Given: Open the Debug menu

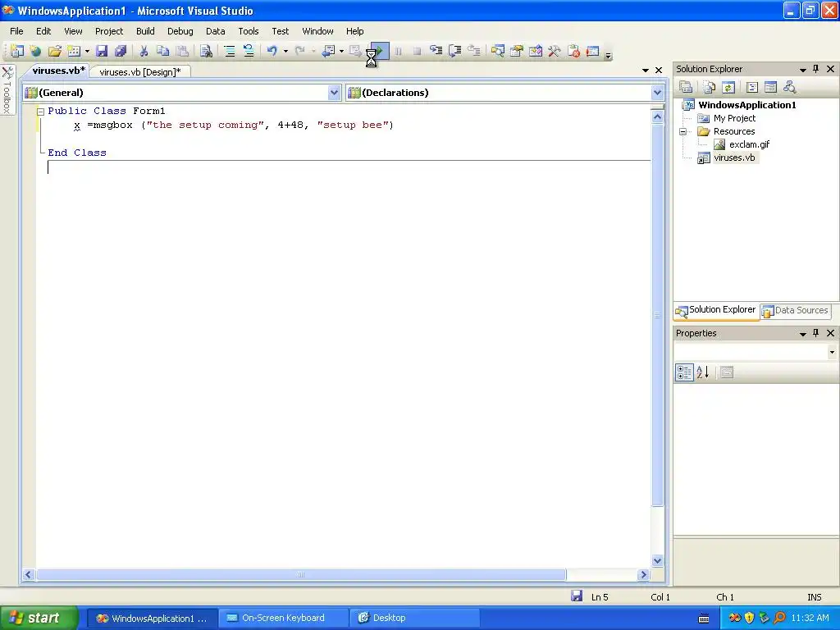Looking at the screenshot, I should 180,31.
